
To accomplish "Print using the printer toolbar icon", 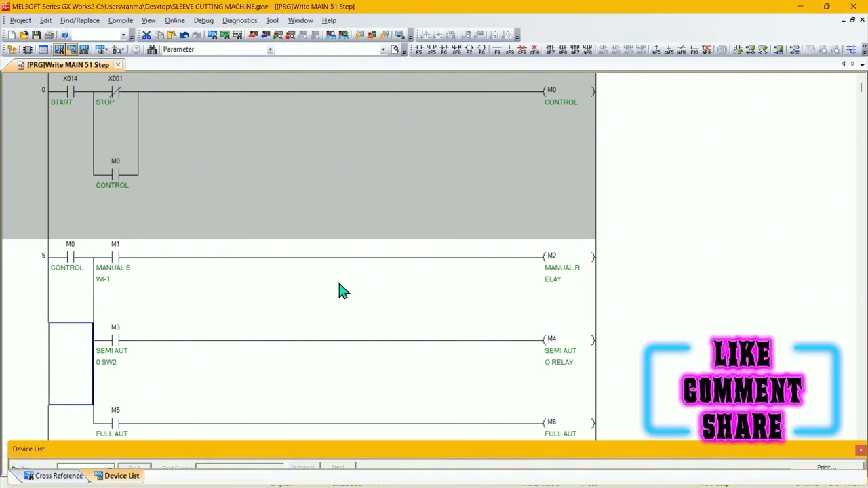I will coord(49,35).
